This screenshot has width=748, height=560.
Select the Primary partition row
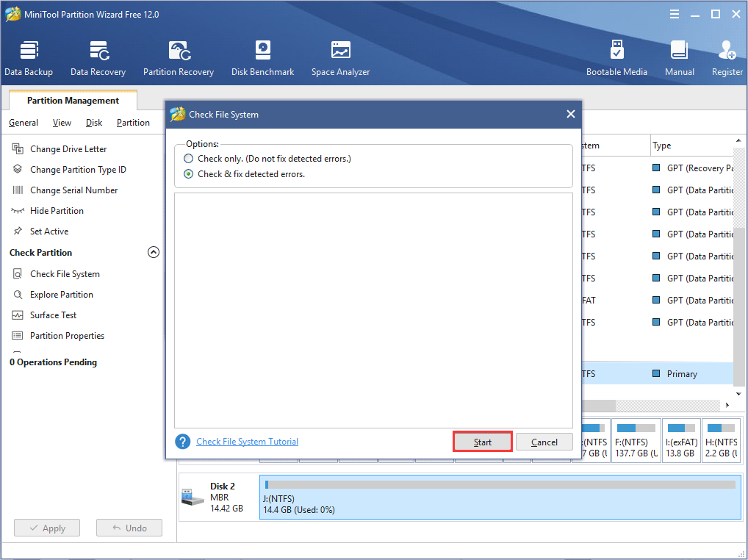coord(658,373)
